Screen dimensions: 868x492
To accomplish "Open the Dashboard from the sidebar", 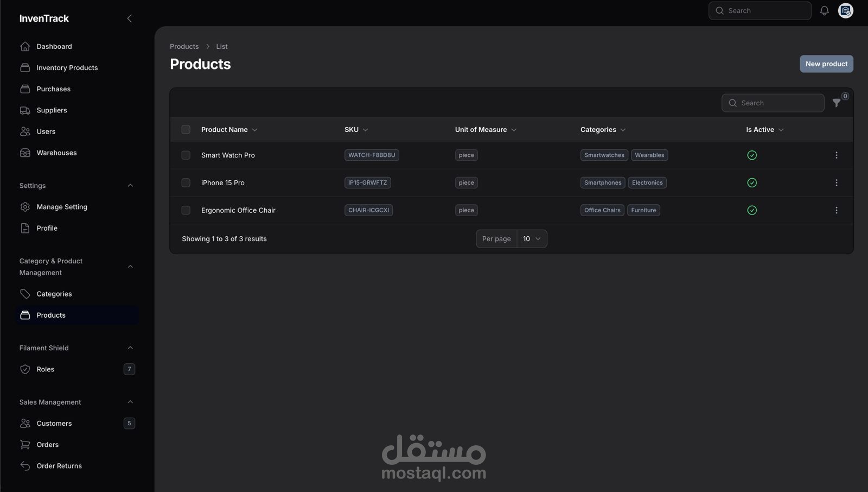I will 54,46.
